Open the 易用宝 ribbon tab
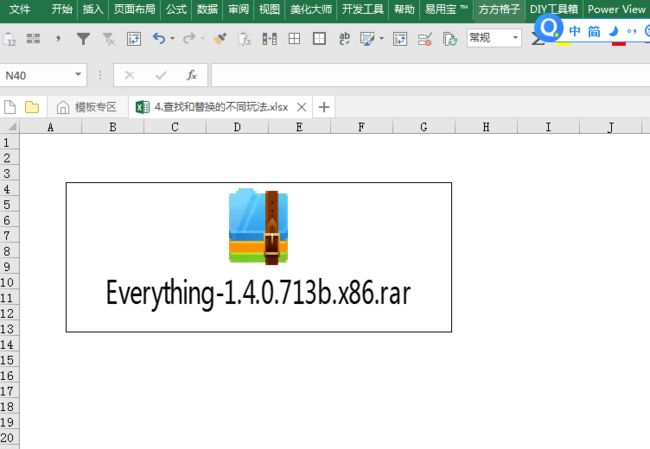Screen dimensions: 650x449 coord(446,9)
